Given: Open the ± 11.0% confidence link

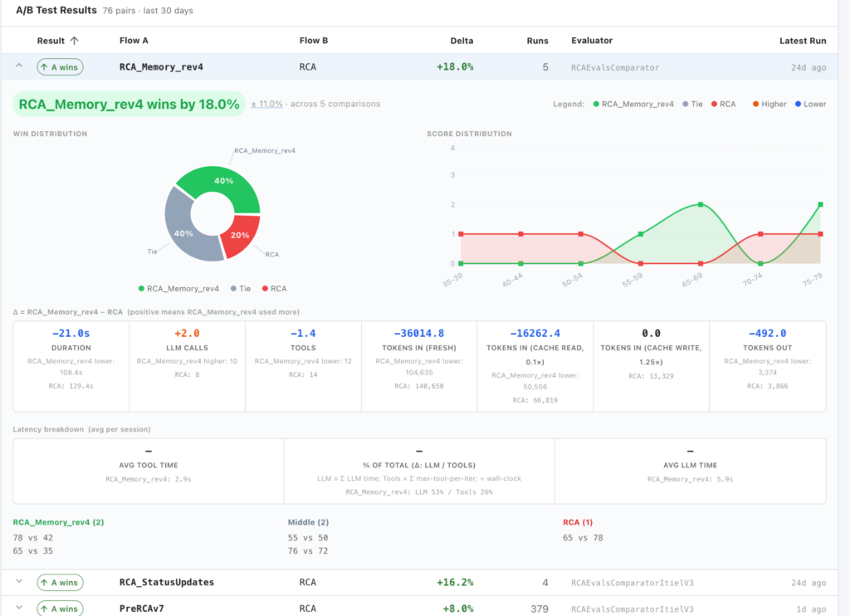Looking at the screenshot, I should [x=266, y=104].
